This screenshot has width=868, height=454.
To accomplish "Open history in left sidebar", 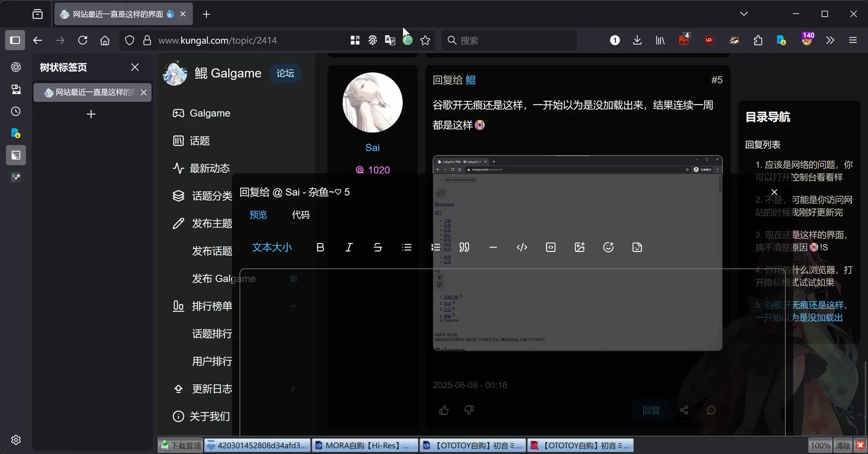I will tap(16, 111).
